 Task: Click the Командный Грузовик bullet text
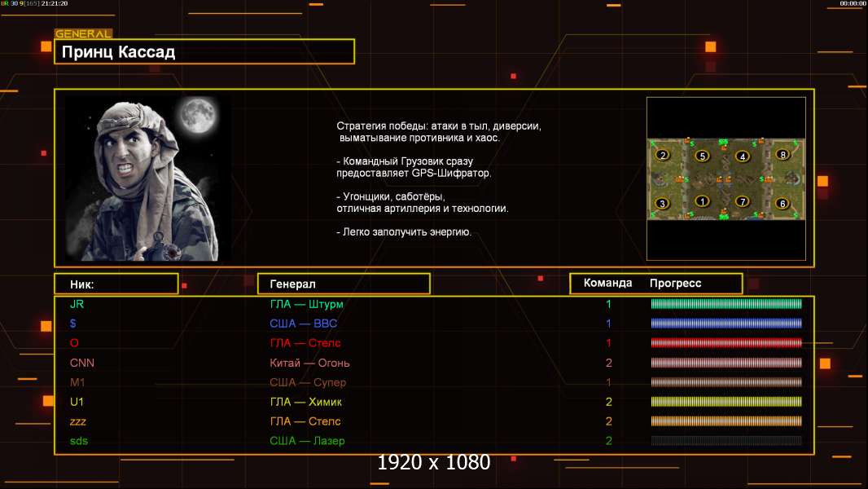414,167
